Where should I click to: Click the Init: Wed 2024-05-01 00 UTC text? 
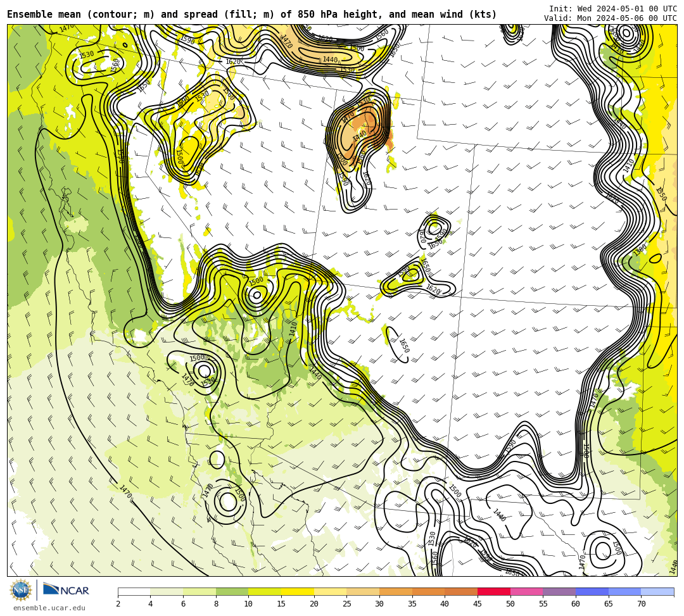tap(613, 8)
